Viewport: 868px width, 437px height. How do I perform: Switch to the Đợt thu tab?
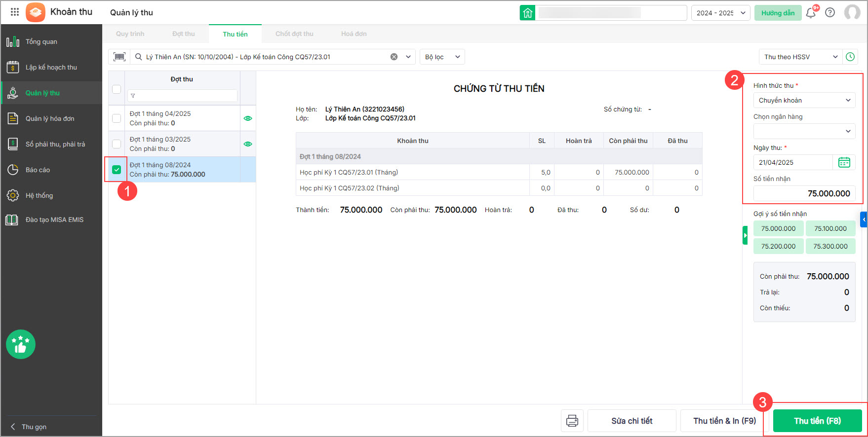(184, 34)
